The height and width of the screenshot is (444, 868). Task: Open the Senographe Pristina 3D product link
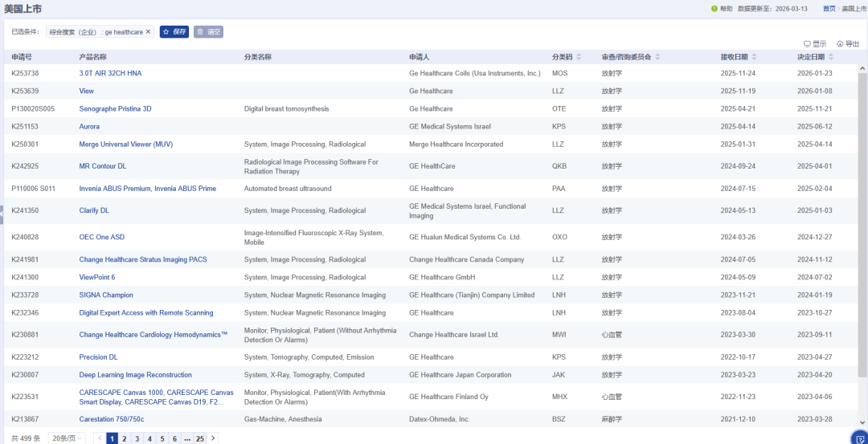coord(115,108)
